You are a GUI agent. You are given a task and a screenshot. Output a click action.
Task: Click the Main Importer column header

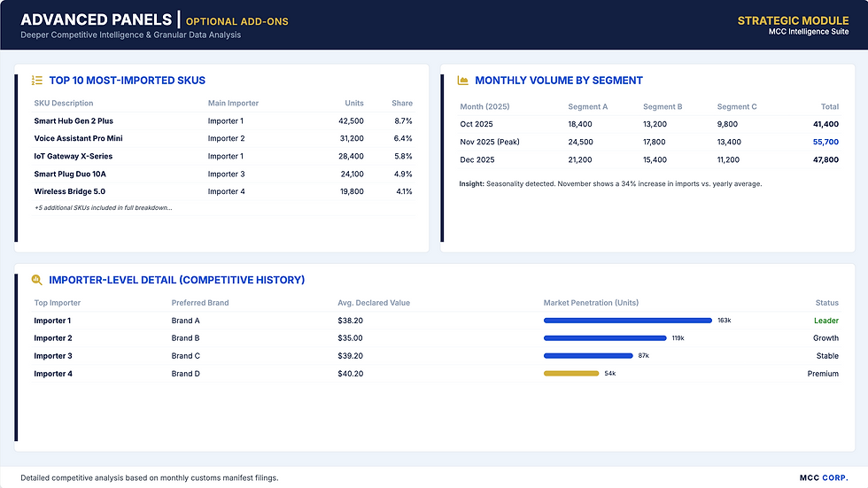[233, 103]
